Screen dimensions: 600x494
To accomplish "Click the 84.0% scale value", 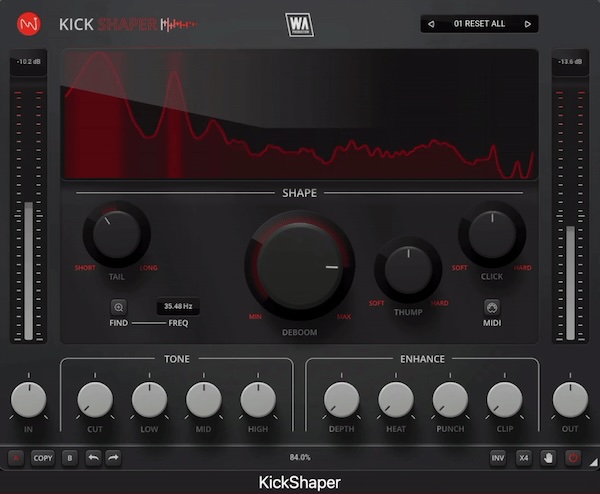I will point(300,457).
